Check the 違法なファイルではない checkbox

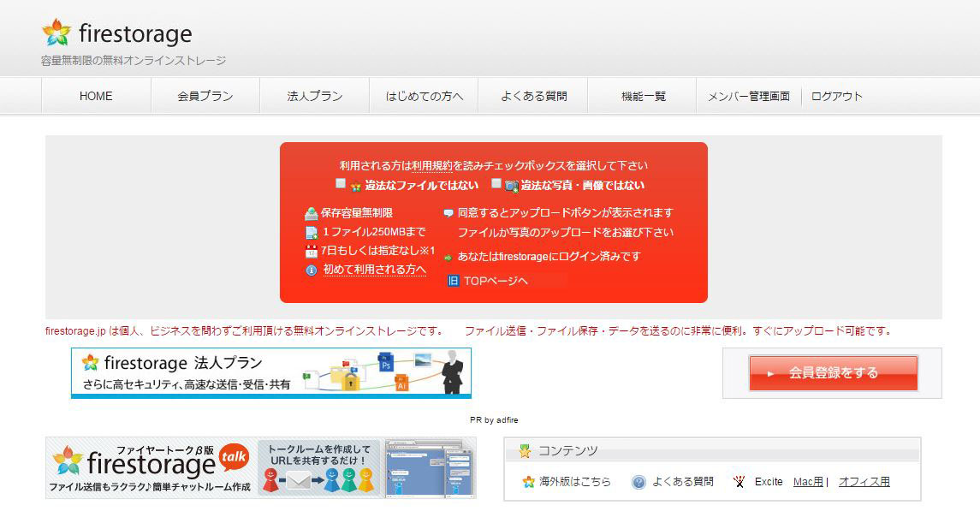click(341, 183)
